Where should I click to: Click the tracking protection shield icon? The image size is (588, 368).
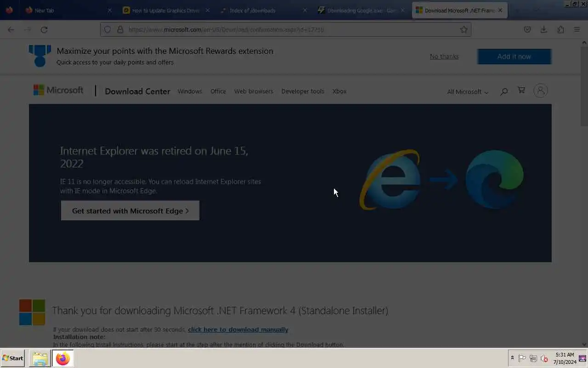[107, 29]
